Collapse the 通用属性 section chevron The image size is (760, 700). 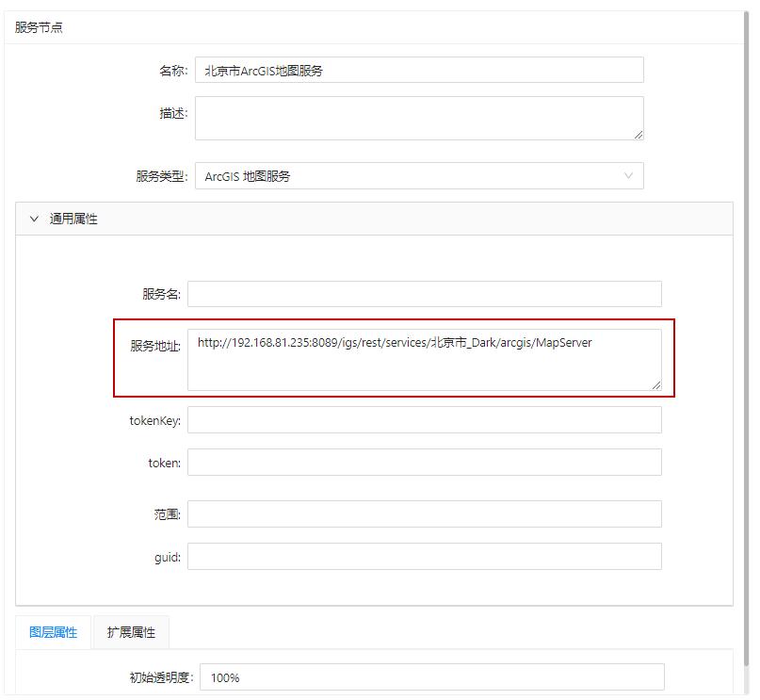(x=34, y=220)
